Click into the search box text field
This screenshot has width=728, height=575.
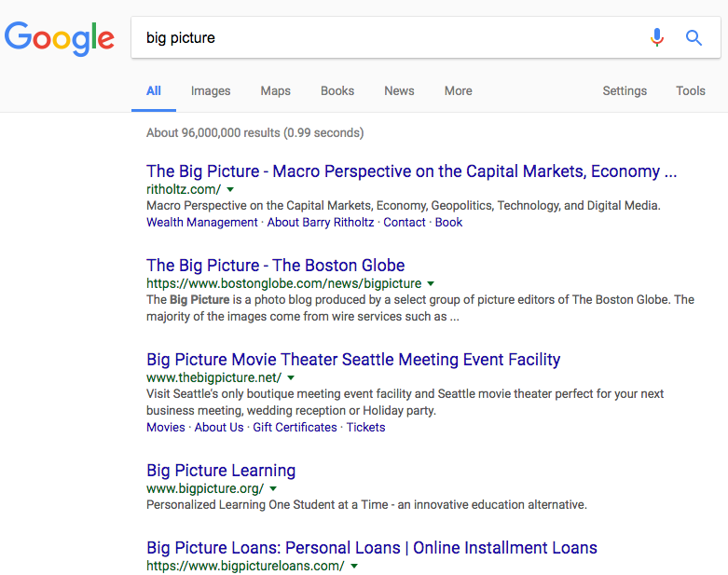tap(388, 37)
